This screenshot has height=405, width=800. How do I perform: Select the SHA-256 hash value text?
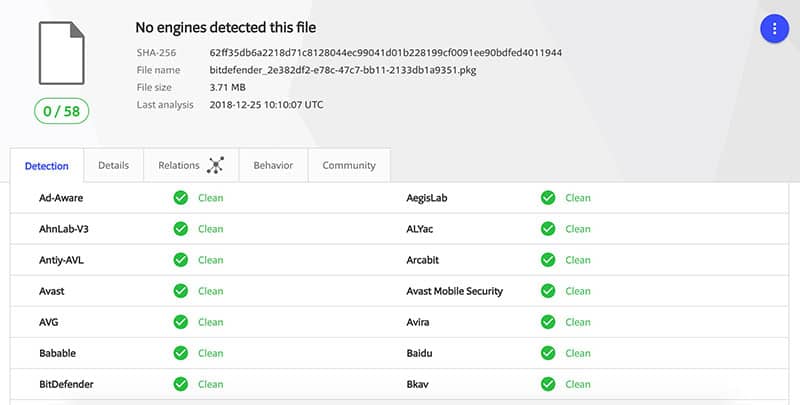[x=386, y=53]
